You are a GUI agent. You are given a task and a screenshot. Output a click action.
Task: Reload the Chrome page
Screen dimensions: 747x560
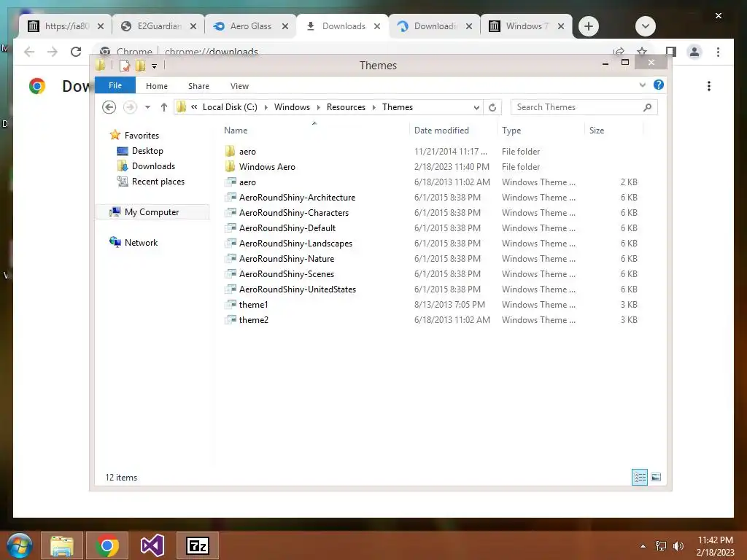tap(76, 52)
